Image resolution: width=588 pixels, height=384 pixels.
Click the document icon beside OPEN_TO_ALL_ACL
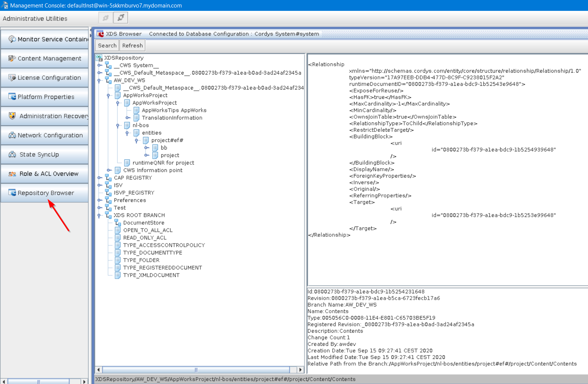coord(118,230)
